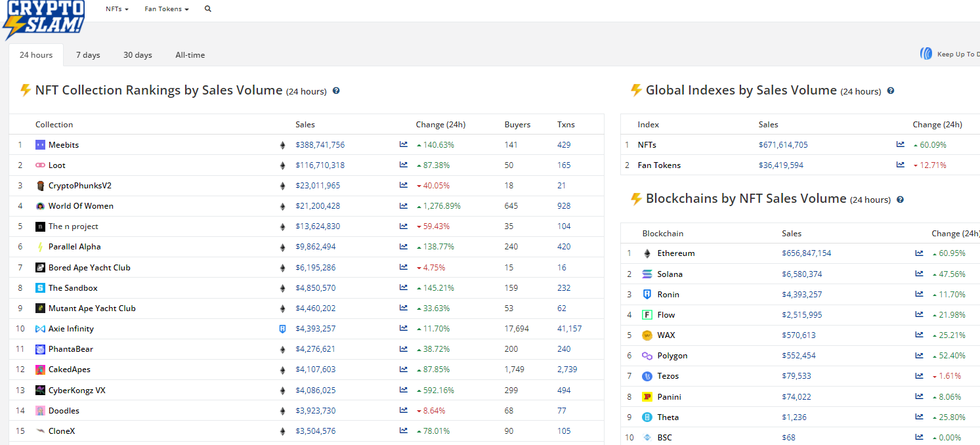Select the 30 days tab
The image size is (980, 445).
[x=138, y=55]
